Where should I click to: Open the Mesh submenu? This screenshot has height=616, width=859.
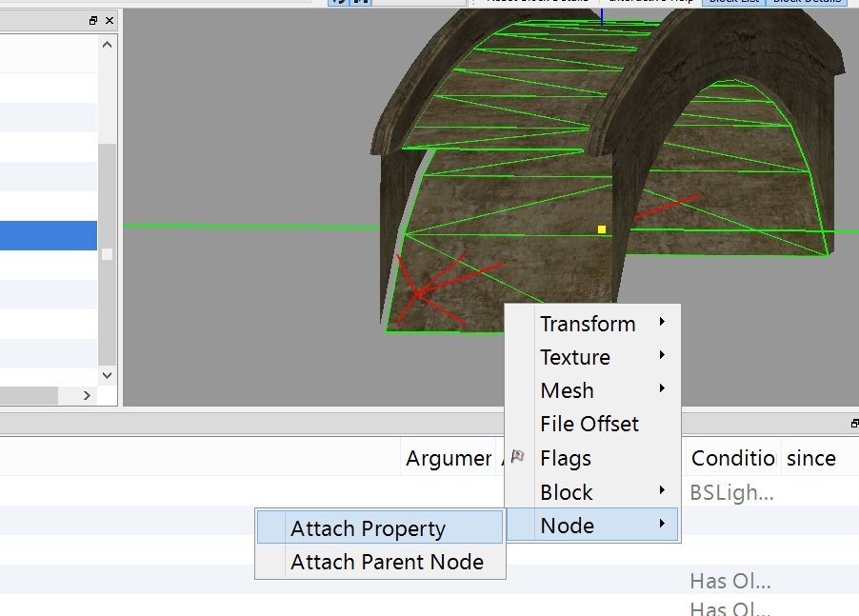tap(592, 390)
